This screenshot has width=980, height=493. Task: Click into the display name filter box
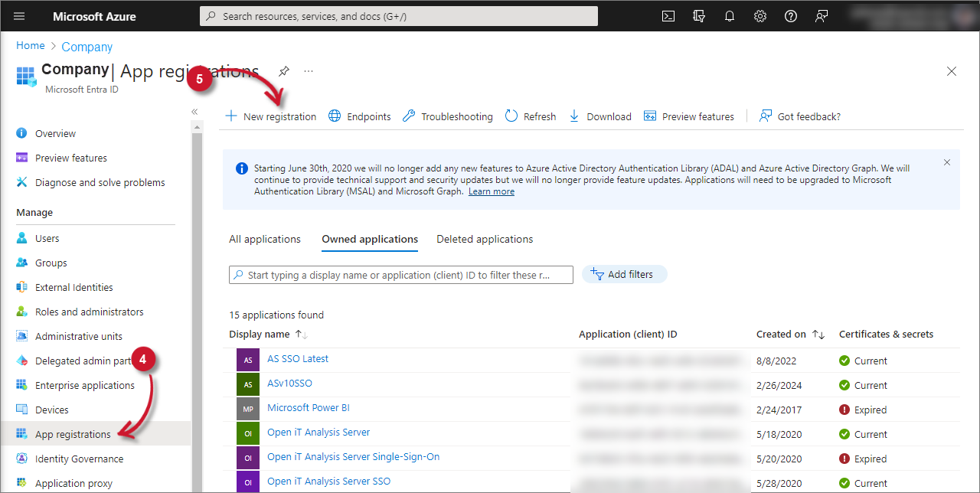pyautogui.click(x=400, y=274)
